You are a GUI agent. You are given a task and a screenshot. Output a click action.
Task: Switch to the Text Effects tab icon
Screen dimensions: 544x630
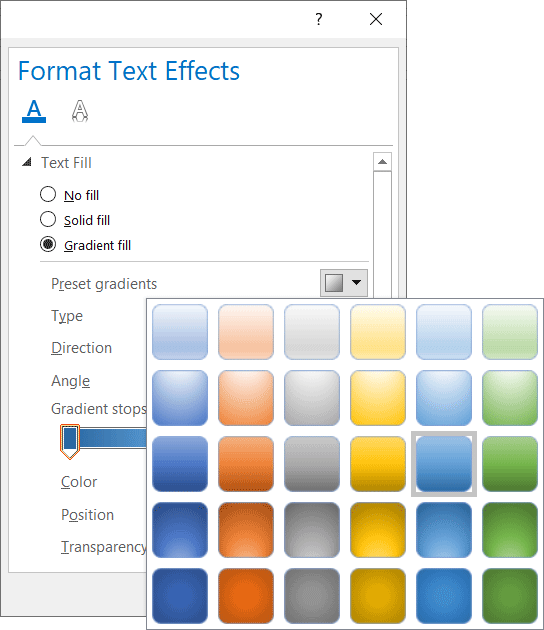(80, 111)
